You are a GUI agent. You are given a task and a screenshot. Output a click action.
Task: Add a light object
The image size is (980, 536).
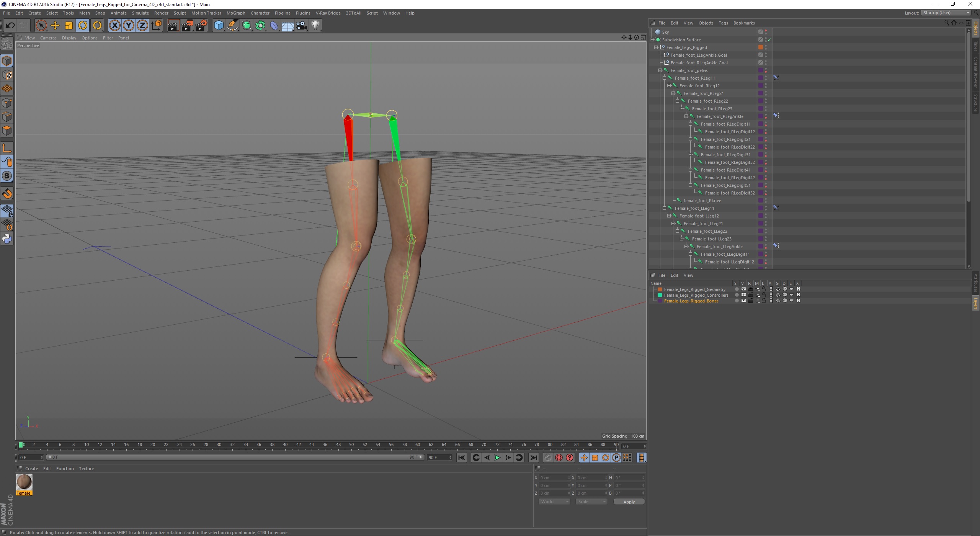tap(315, 26)
